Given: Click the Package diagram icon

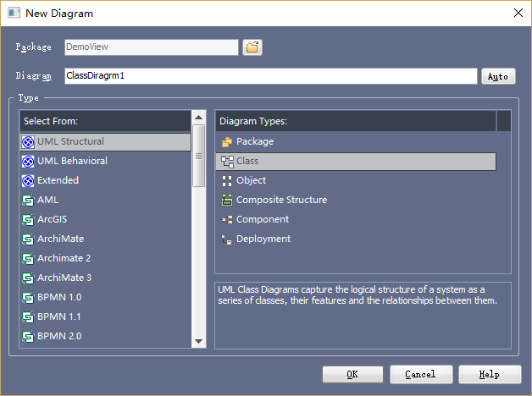Looking at the screenshot, I should coord(227,142).
